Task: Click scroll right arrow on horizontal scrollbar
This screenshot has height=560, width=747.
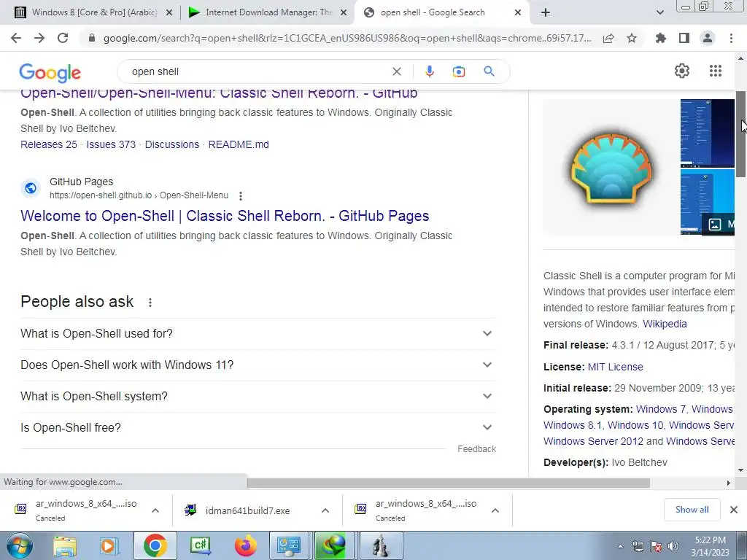Action: click(x=729, y=483)
